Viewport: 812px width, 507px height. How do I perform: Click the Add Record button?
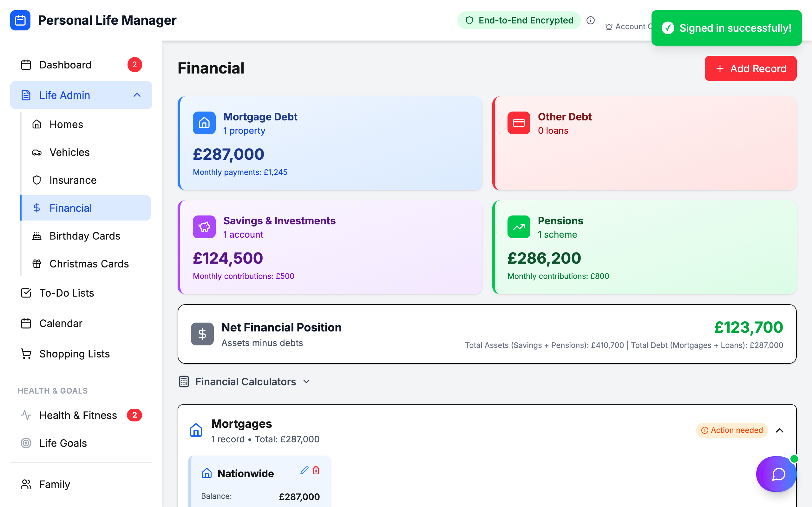tap(750, 68)
